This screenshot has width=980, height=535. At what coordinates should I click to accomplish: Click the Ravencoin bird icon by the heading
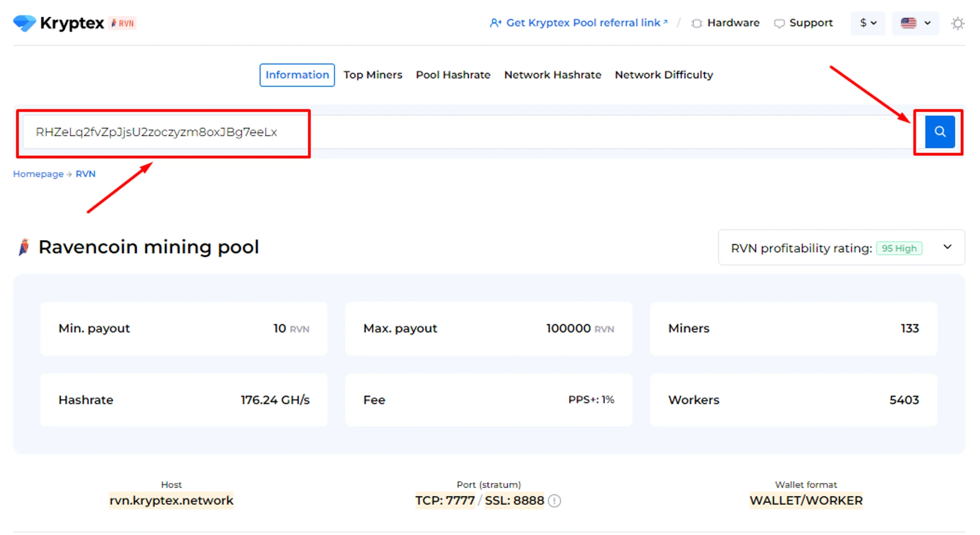(24, 247)
